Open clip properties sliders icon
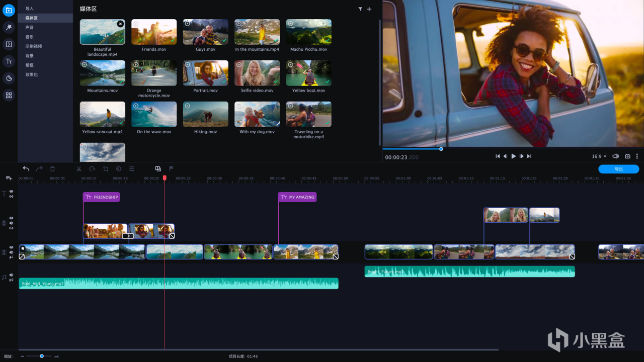Screen dimensions: 644x362 [132, 169]
